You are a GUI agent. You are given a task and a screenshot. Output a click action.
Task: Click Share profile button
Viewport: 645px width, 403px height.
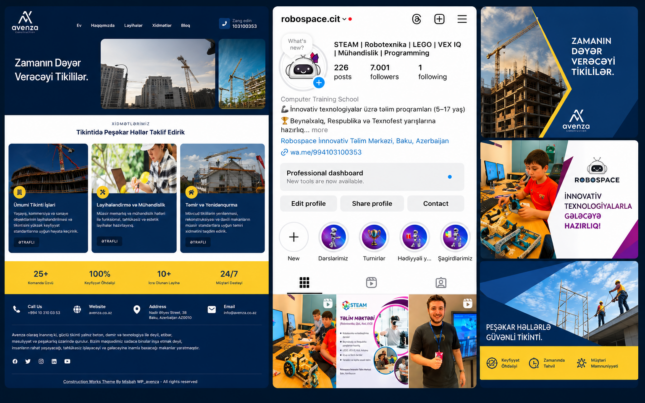click(372, 204)
